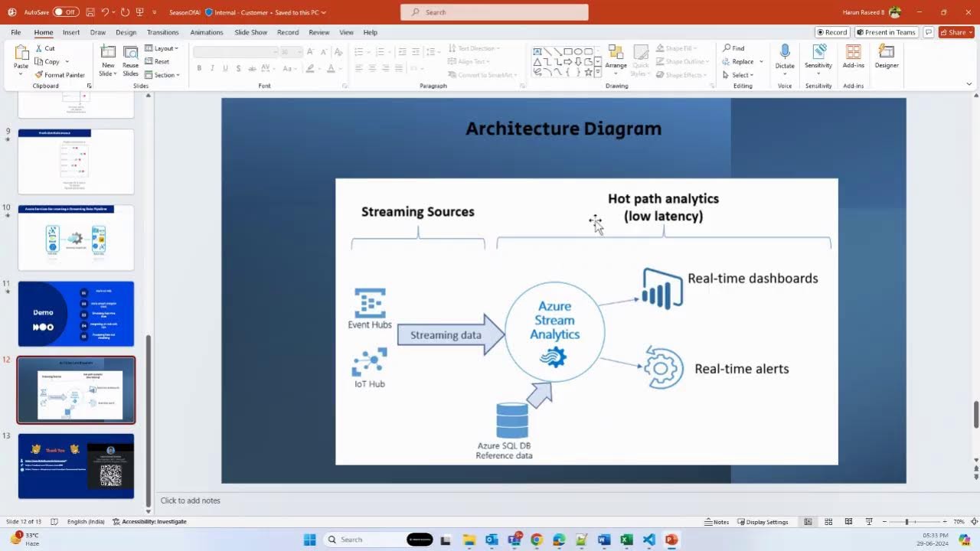Open the Add-ins gallery
This screenshot has height=551, width=980.
[x=854, y=55]
